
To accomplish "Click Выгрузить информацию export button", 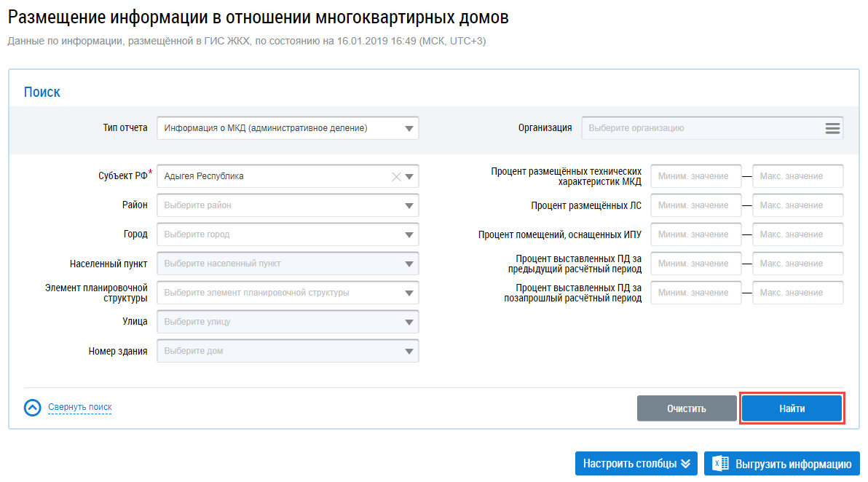I will click(x=781, y=464).
